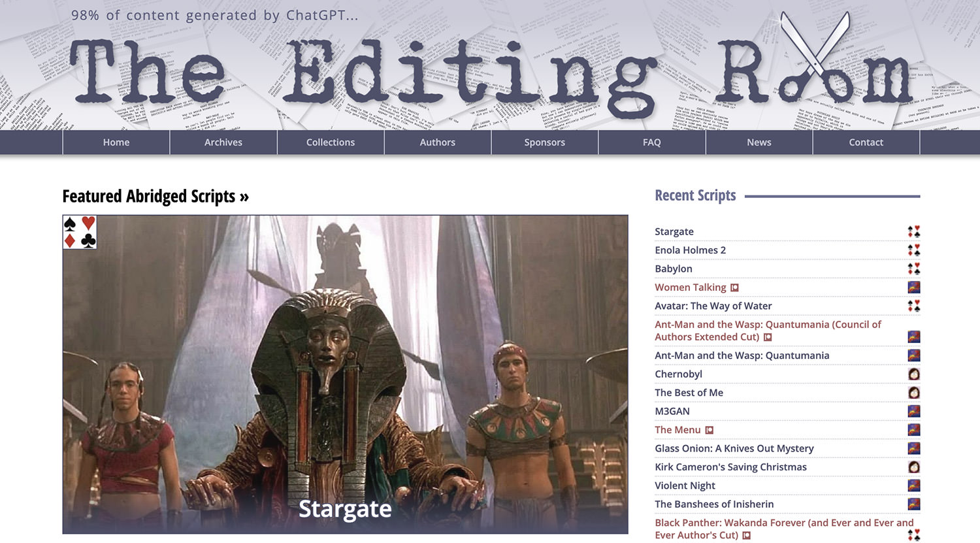Image resolution: width=980 pixels, height=543 pixels.
Task: Click the comment icon next to Women Talking
Action: coord(734,288)
